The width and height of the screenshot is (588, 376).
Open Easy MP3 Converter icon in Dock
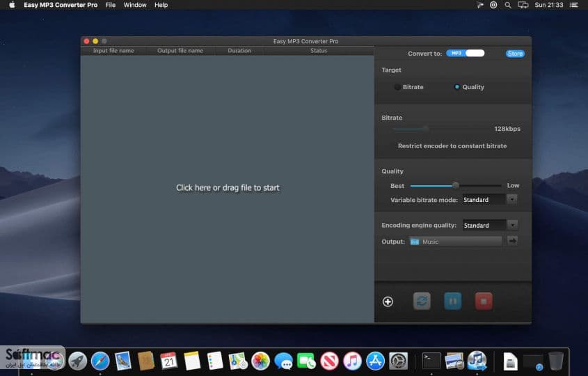point(477,361)
